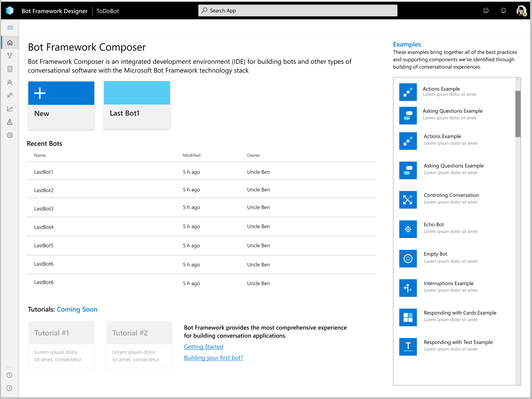This screenshot has width=532, height=399.
Task: Select the Controling Conversation title
Action: pos(451,195)
